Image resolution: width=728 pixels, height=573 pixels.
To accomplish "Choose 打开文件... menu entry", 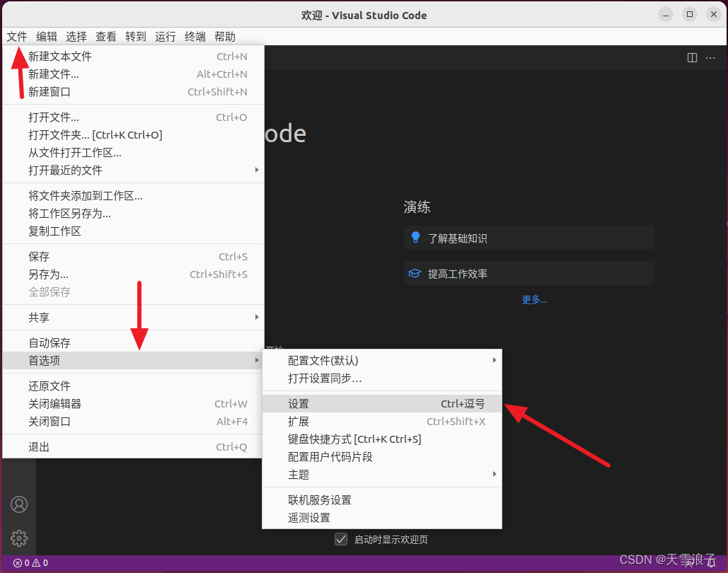I will 133,117.
